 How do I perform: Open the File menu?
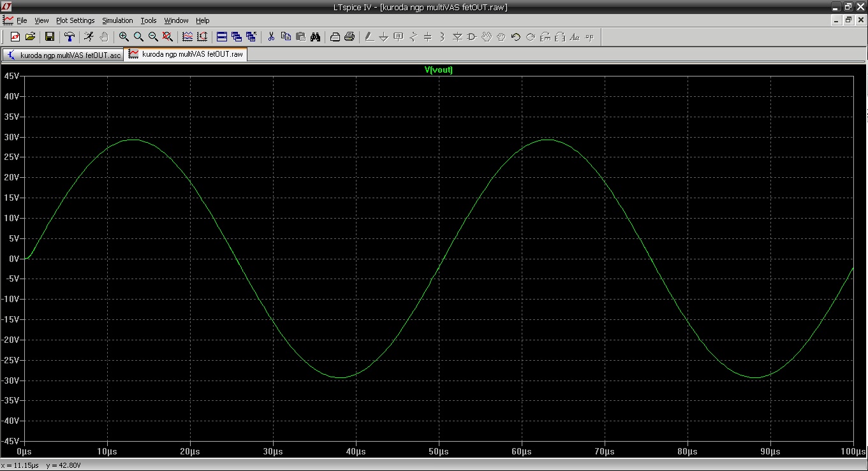22,20
